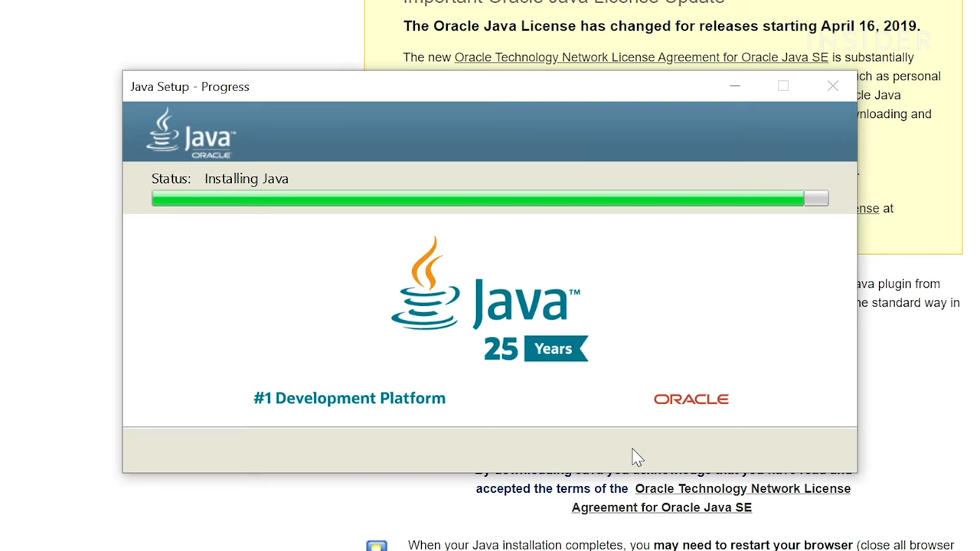This screenshot has height=551, width=980.
Task: Click the disabled maximize button of Java Setup
Action: point(783,86)
